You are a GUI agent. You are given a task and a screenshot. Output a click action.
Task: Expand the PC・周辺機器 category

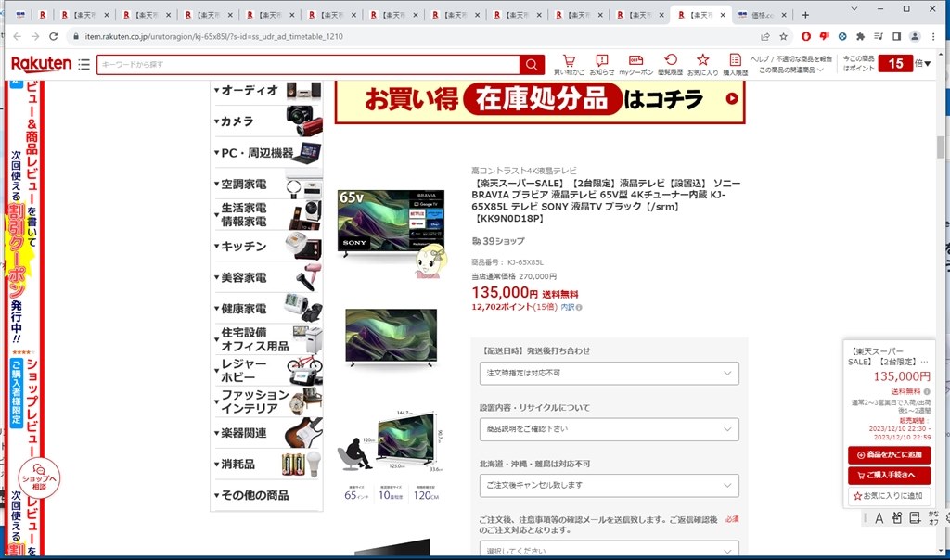(267, 153)
